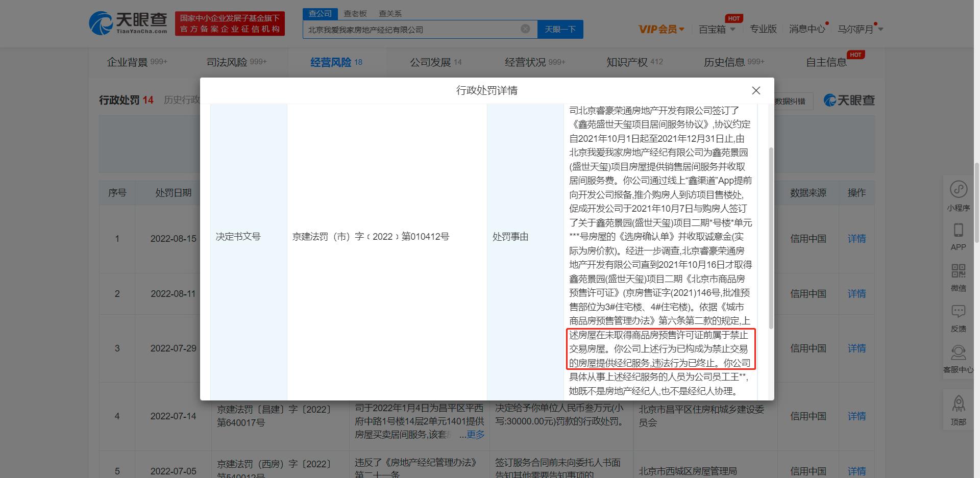Click the 序号 column header
The image size is (980, 478).
(x=117, y=193)
